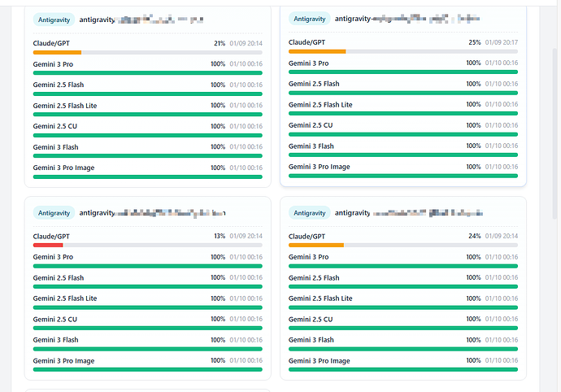Click the Antigravity badge in the 13% Claude/GPT card
561x392 pixels.
54,213
